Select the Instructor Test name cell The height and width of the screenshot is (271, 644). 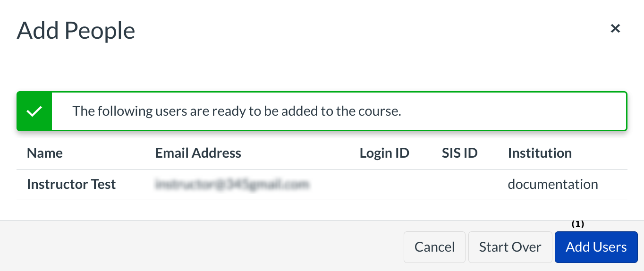pyautogui.click(x=71, y=184)
